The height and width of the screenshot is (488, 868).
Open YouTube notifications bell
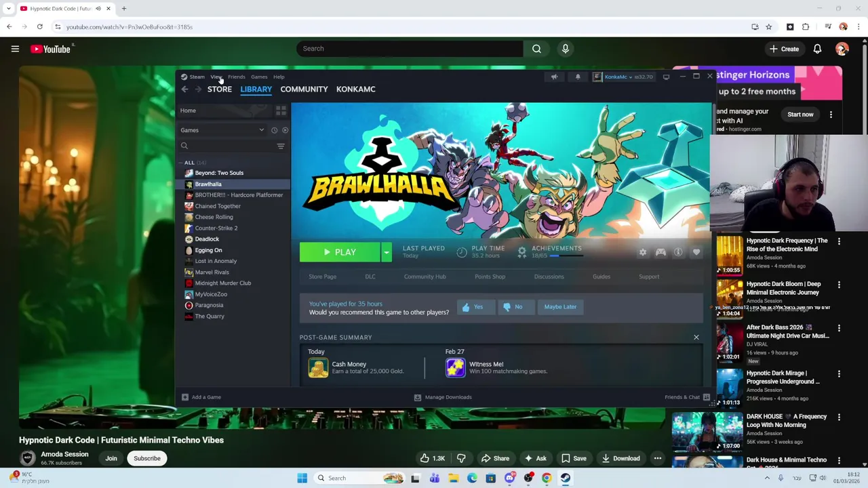[x=817, y=49]
